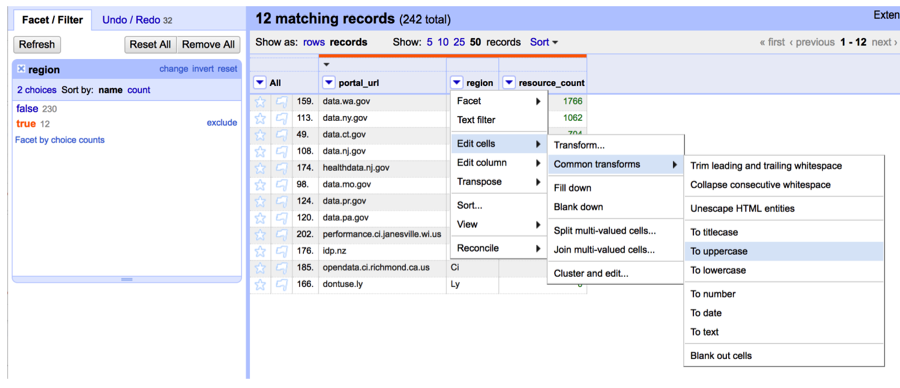Image resolution: width=900 pixels, height=388 pixels.
Task: Select To titlecase transform
Action: coord(784,232)
